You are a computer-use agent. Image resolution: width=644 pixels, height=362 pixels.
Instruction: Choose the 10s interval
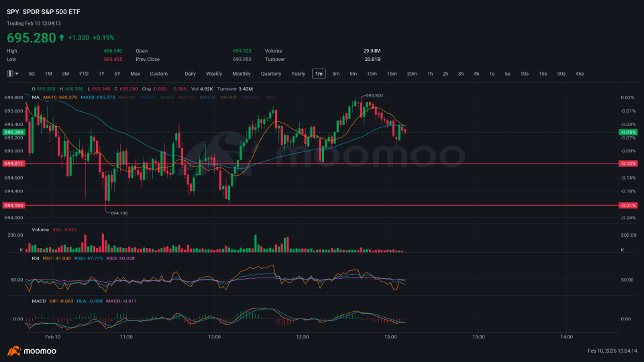[x=525, y=74]
